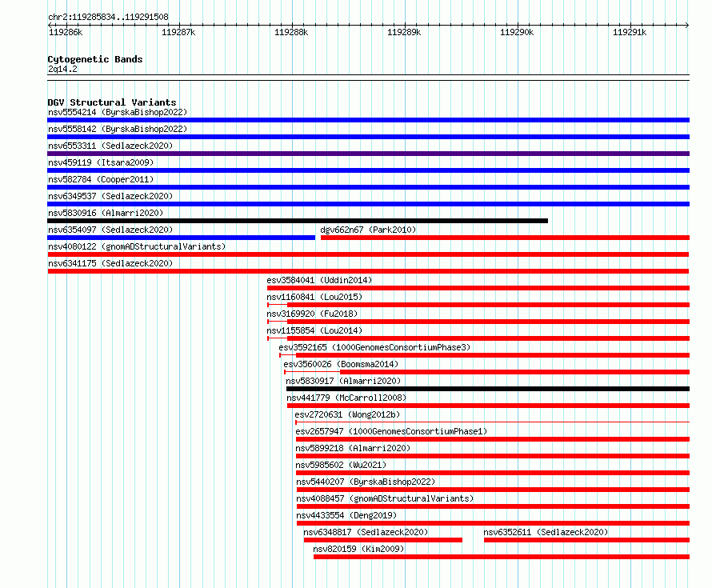
Task: Select nsv4080122 (gnomADStructuralVariants) label
Action: click(137, 246)
